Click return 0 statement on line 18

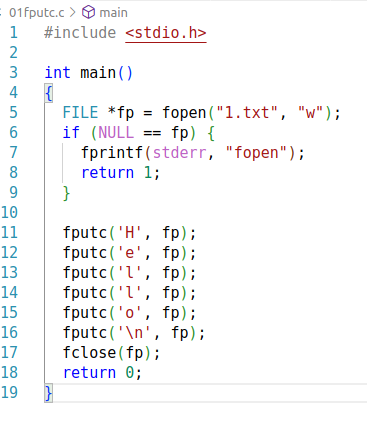[x=103, y=373]
